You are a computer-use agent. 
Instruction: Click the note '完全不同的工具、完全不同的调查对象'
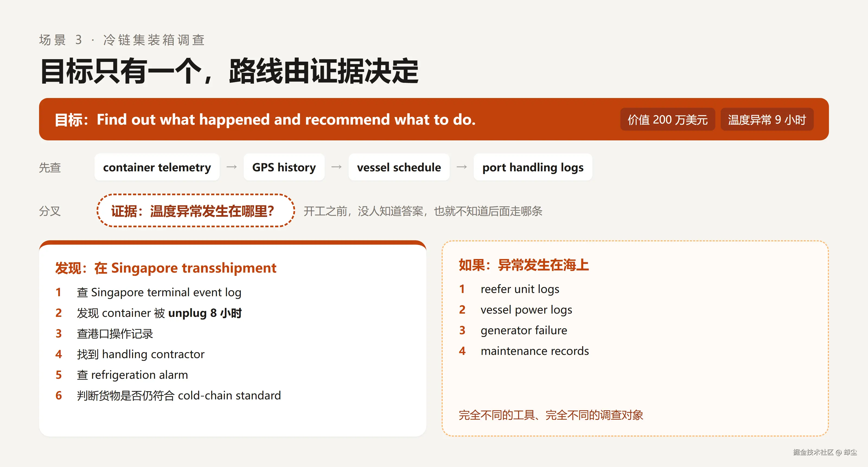pyautogui.click(x=551, y=415)
